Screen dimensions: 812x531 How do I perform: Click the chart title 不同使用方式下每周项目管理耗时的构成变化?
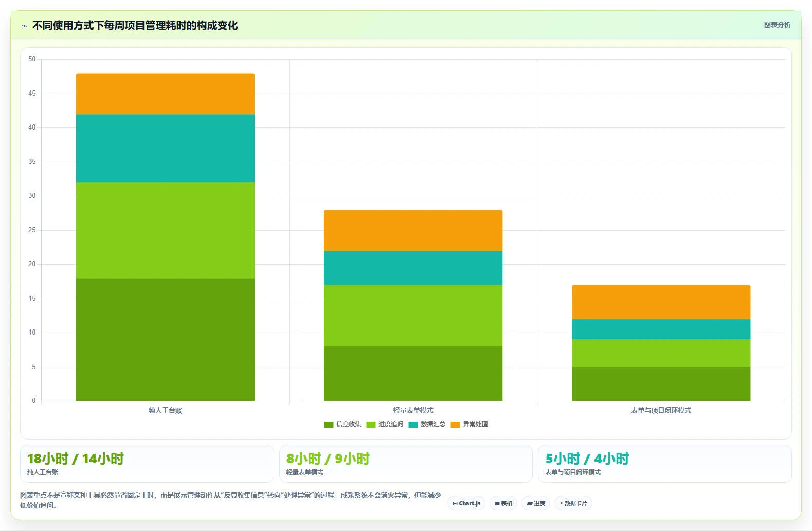(135, 26)
